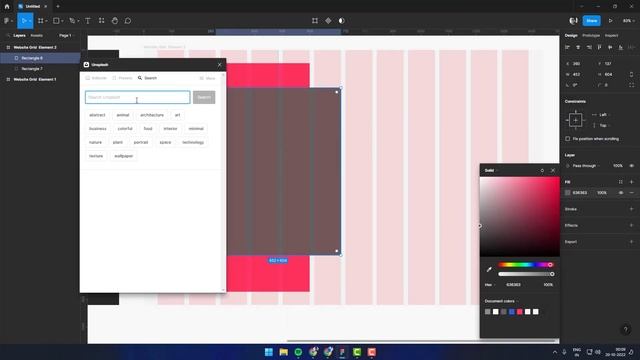Open the Pen tools dropdown arrow
Image resolution: width=640 pixels, height=360 pixels.
pyautogui.click(x=78, y=21)
